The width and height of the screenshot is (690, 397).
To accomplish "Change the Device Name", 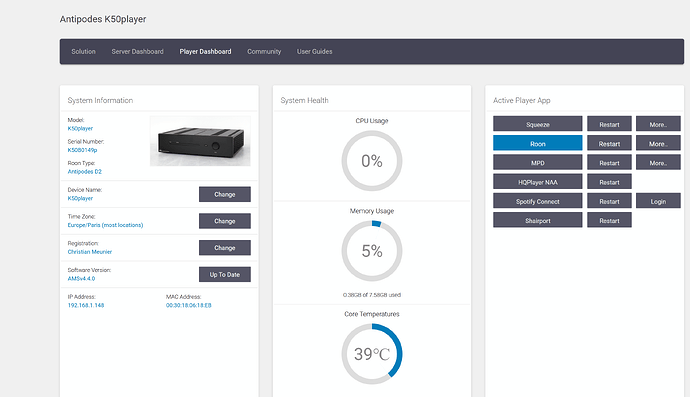I will (x=224, y=194).
